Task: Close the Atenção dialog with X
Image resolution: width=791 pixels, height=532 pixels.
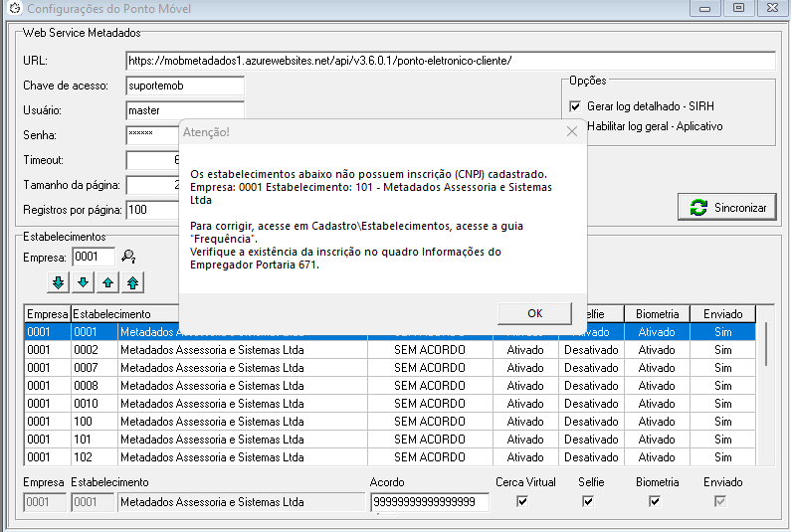Action: (571, 131)
